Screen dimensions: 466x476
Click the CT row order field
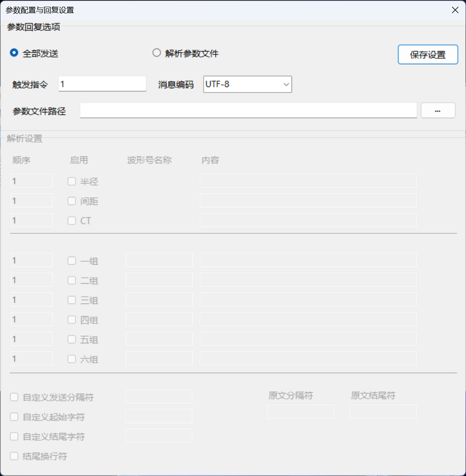pyautogui.click(x=32, y=220)
